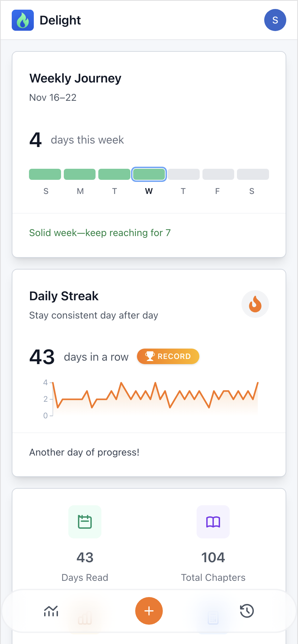Click the keep reaching for 7 message
Screen dimensions: 298x644
click(x=100, y=233)
